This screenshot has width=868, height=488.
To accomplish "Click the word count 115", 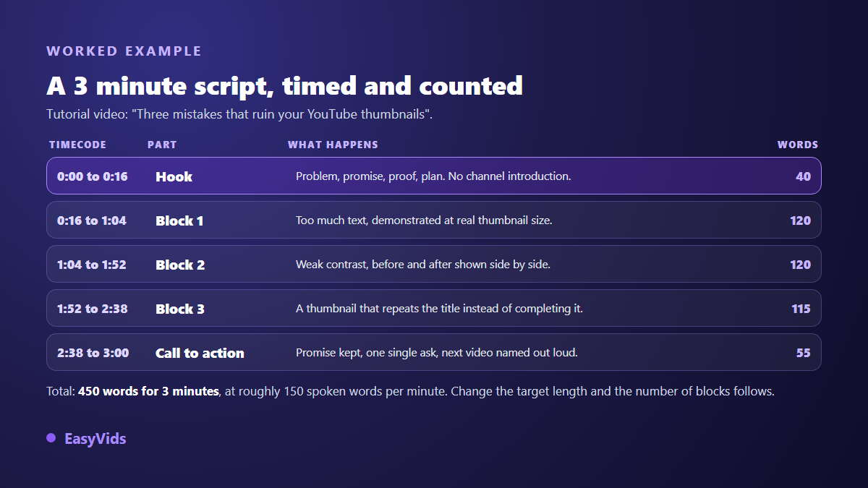I will pyautogui.click(x=801, y=309).
